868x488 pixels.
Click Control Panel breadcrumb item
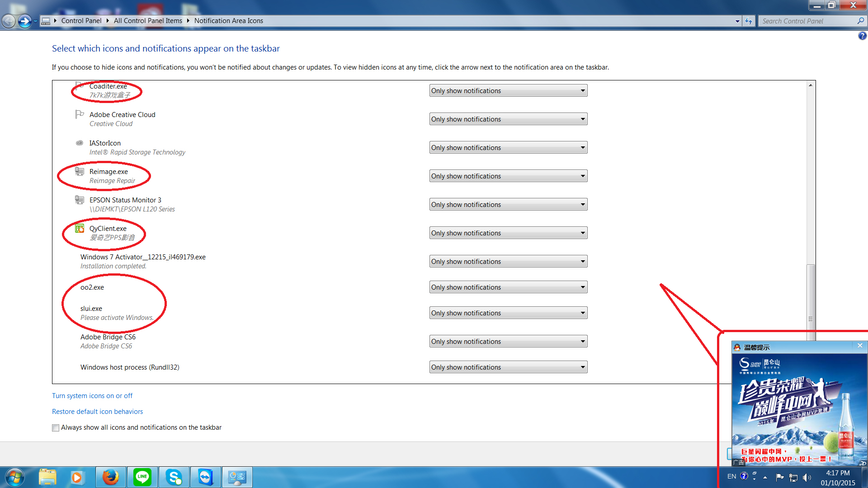coord(81,21)
